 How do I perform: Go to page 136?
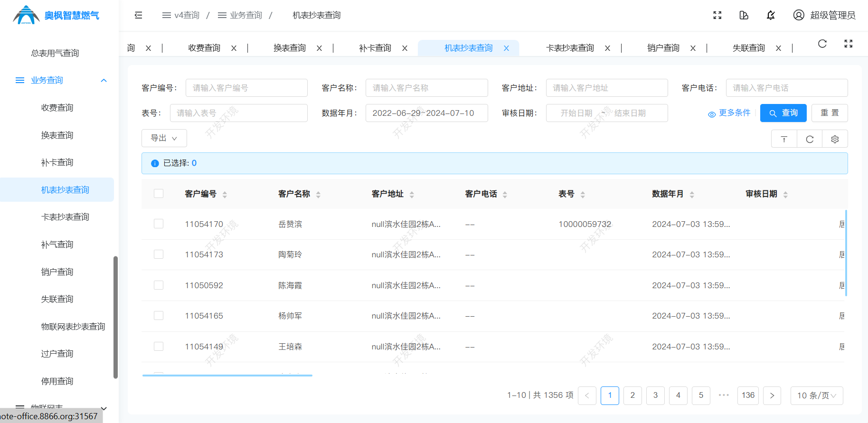click(748, 395)
